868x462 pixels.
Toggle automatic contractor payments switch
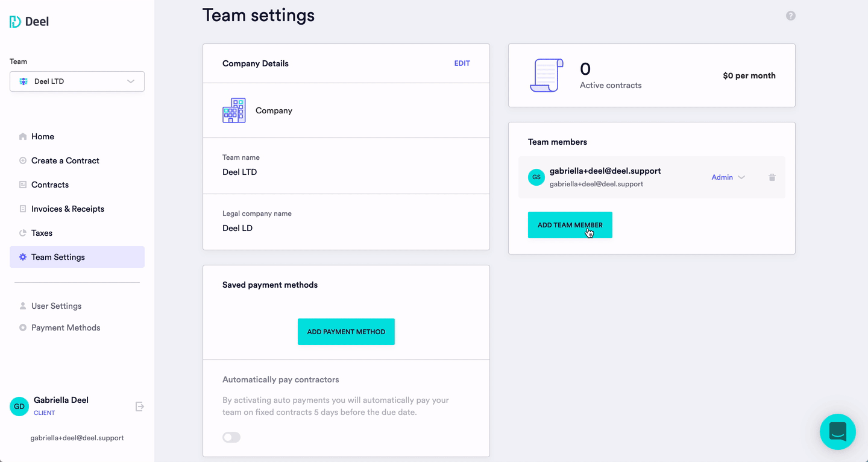(231, 437)
